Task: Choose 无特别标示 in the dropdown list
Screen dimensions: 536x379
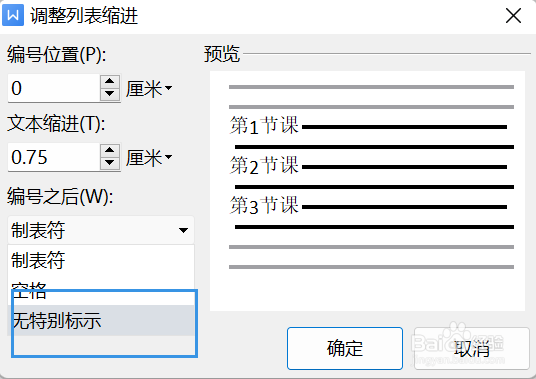Action: pos(101,321)
